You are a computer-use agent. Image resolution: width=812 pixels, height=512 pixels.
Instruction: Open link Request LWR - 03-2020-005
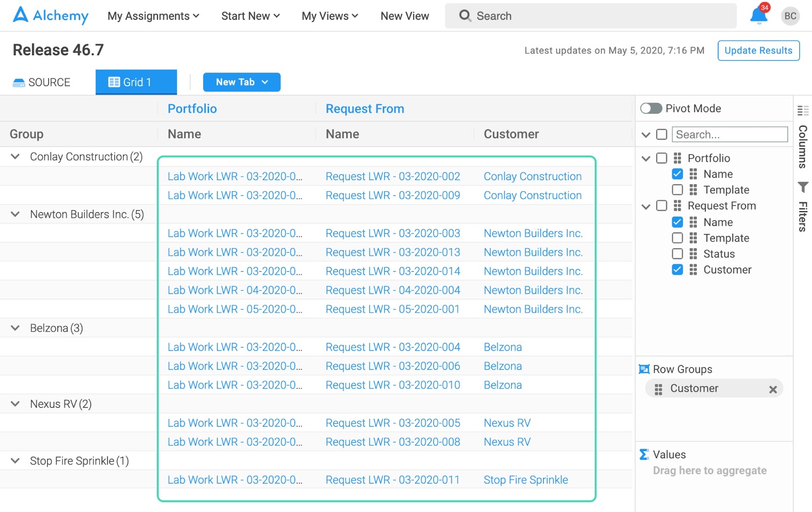[393, 423]
